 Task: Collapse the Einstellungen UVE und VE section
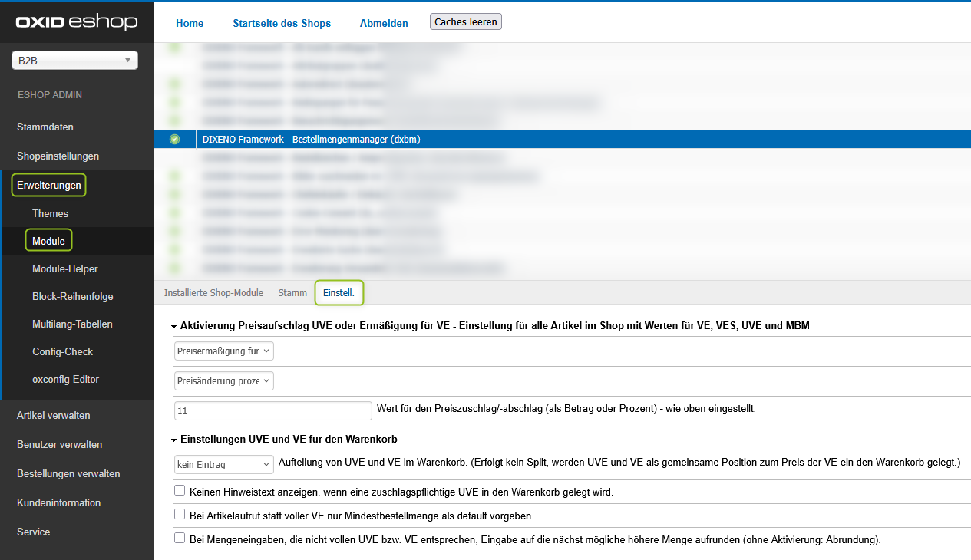[x=174, y=440]
